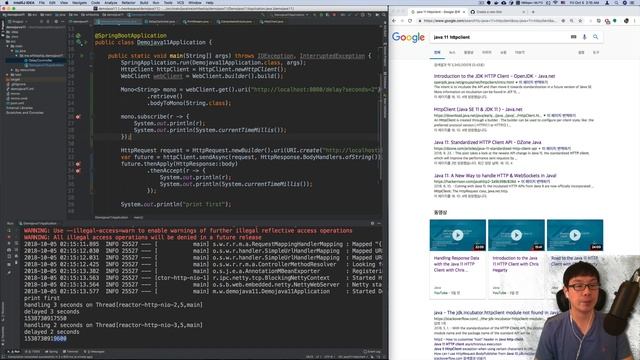The width and height of the screenshot is (640, 360).
Task: Open A New Way to handle HTTP & WebSockets result
Action: (495, 176)
